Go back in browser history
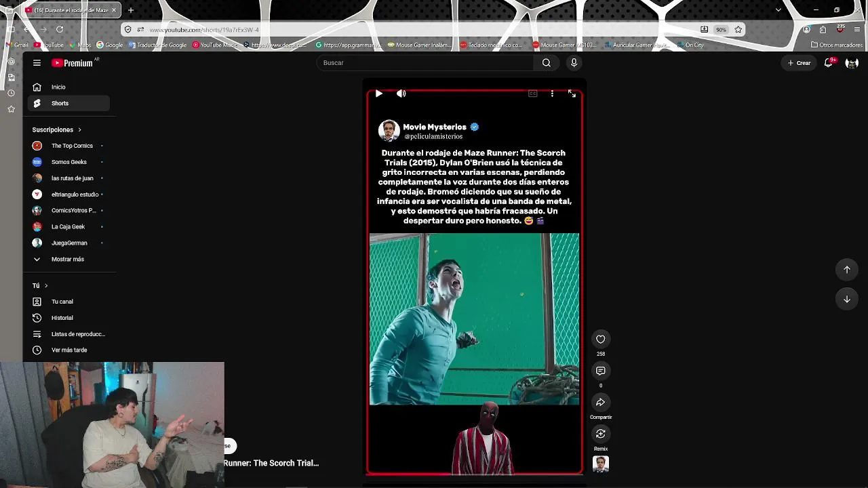Image resolution: width=868 pixels, height=488 pixels. pyautogui.click(x=26, y=29)
